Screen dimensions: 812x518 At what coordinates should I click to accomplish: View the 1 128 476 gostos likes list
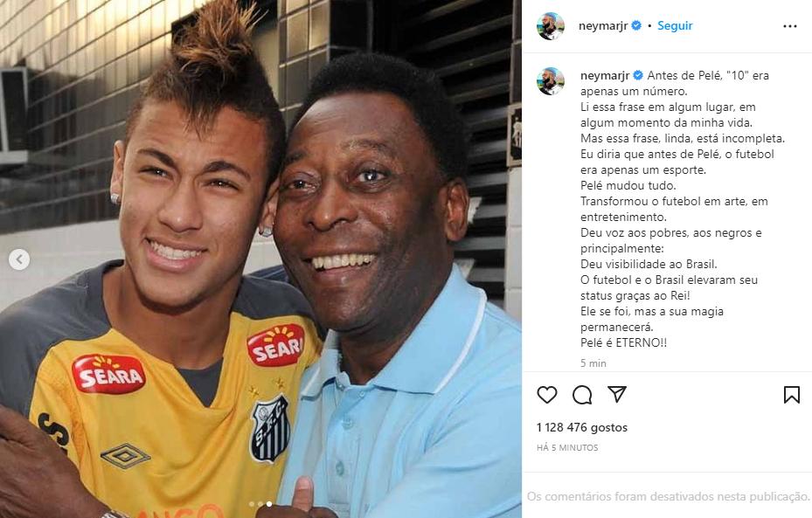click(x=581, y=427)
